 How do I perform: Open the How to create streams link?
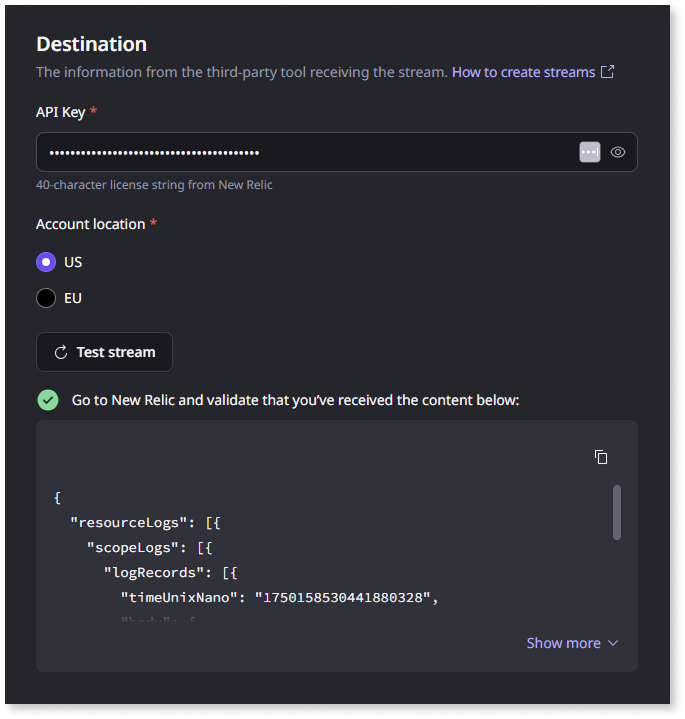tap(524, 72)
